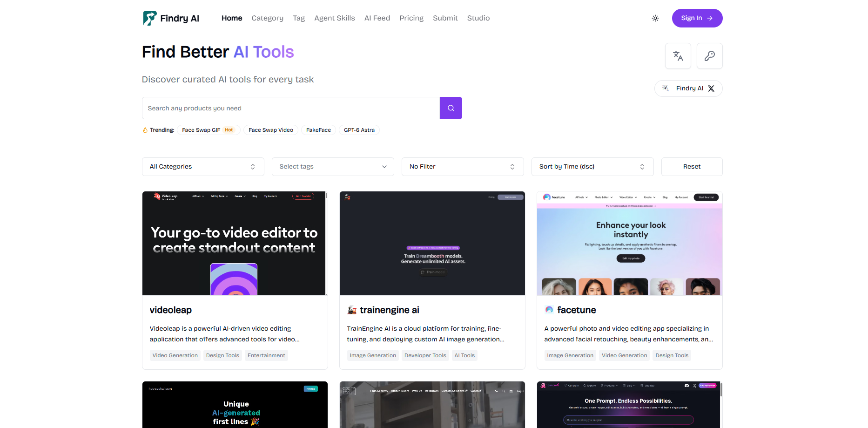
Task: Click facetune's Design Tools tag
Action: click(x=672, y=355)
